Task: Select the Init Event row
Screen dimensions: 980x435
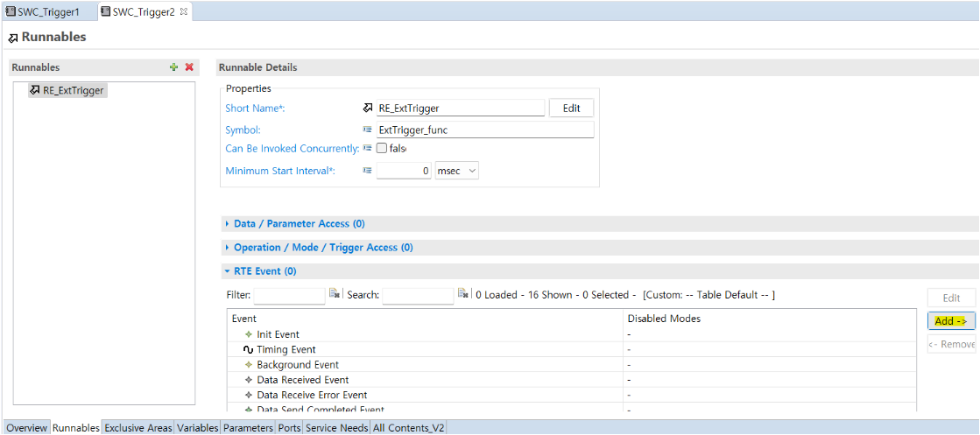Action: click(571, 334)
